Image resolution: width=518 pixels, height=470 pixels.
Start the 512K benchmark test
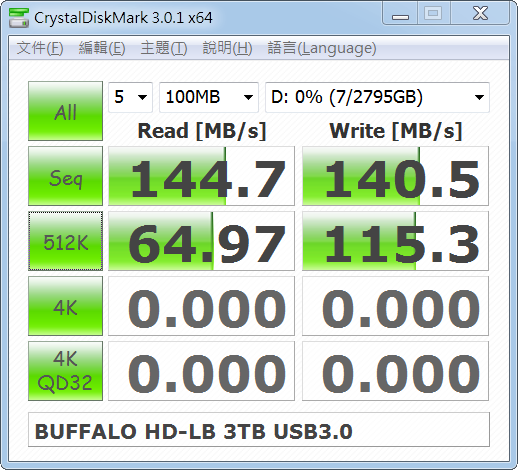tap(65, 241)
